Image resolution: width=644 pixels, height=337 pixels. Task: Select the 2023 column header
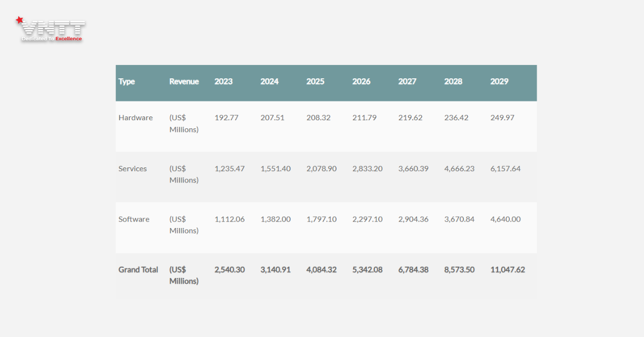[224, 82]
